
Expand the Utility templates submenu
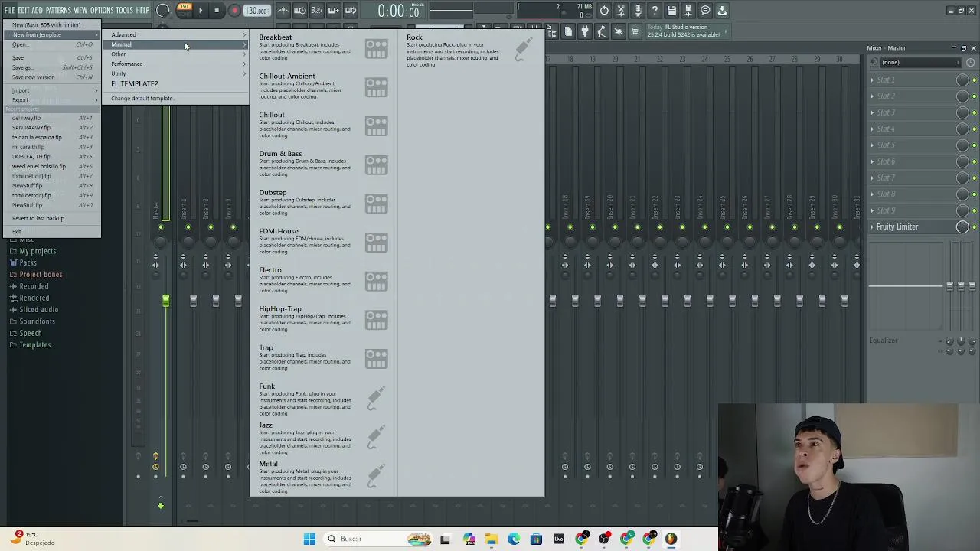(176, 73)
